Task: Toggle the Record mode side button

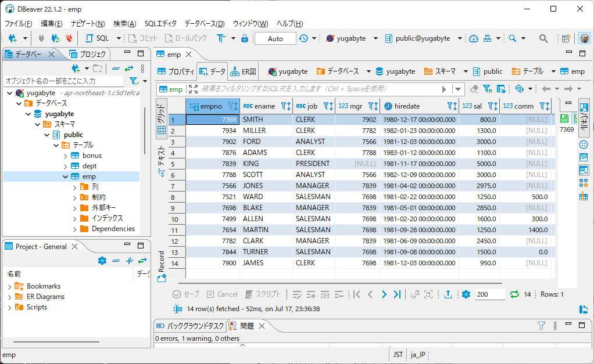Action: 162,266
